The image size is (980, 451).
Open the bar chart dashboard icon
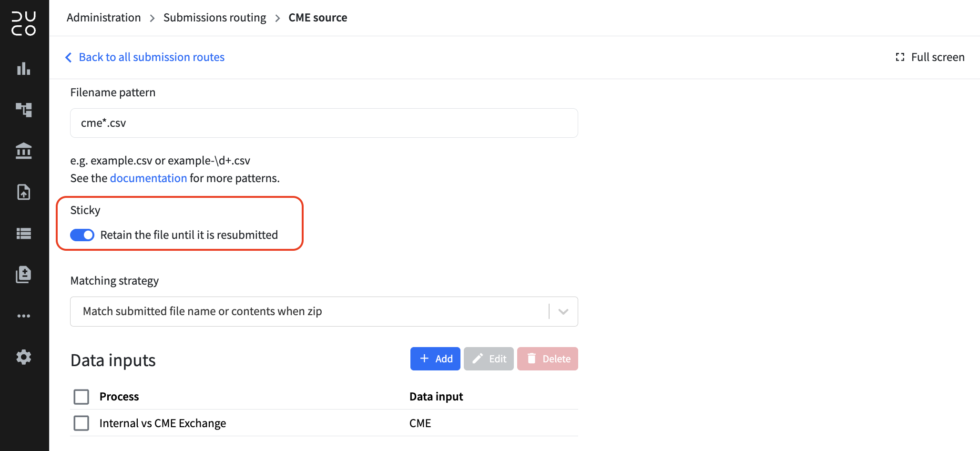(x=24, y=69)
